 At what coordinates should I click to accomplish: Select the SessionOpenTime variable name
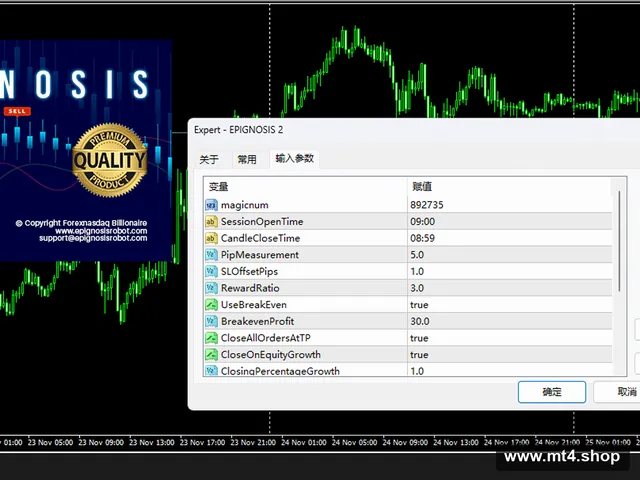coord(262,222)
